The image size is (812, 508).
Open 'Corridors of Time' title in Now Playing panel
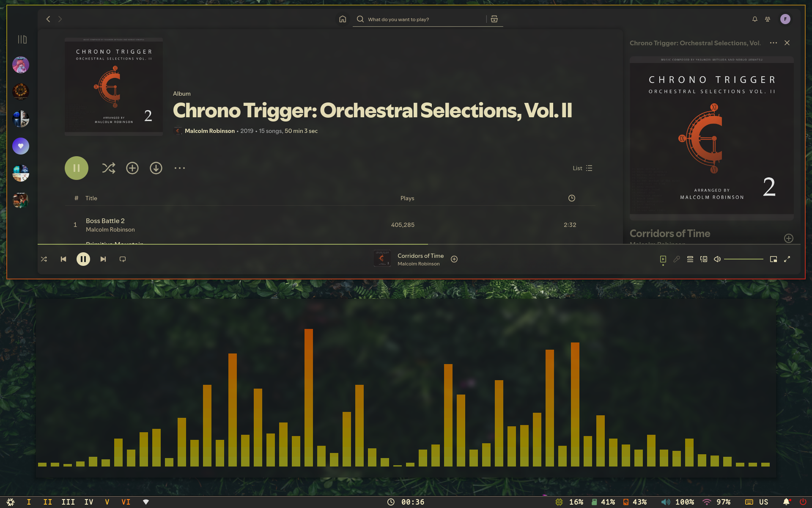coord(670,233)
